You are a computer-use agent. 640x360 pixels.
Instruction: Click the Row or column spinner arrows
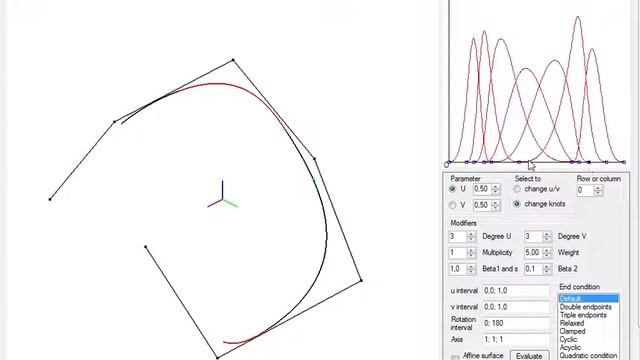[x=598, y=190]
